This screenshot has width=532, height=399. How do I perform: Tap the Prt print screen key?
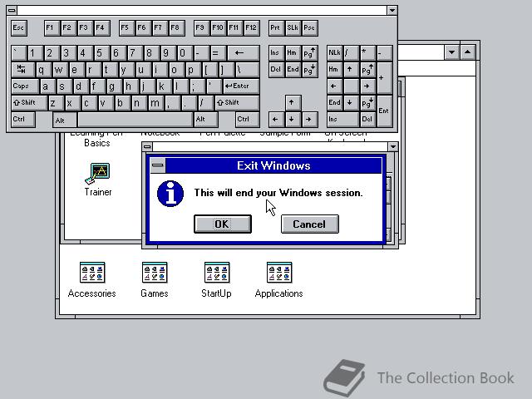(276, 27)
